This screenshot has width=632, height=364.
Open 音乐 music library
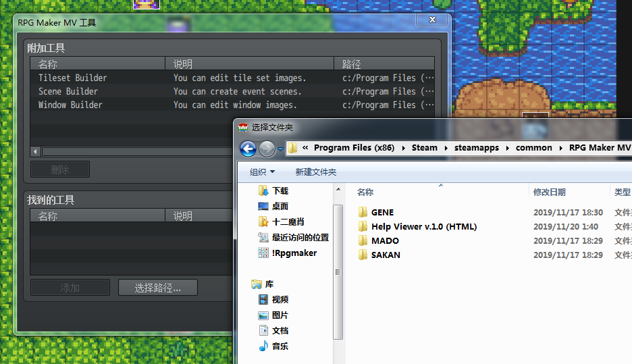[280, 346]
